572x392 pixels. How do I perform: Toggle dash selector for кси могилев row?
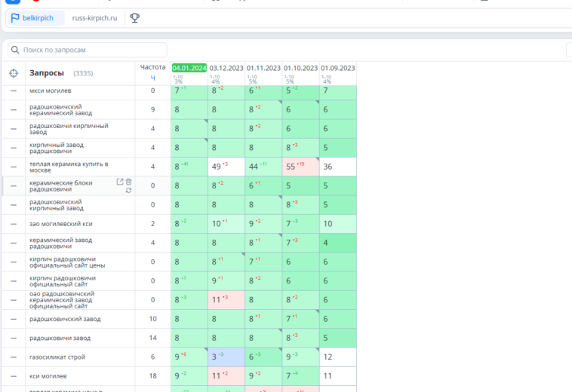click(x=14, y=376)
